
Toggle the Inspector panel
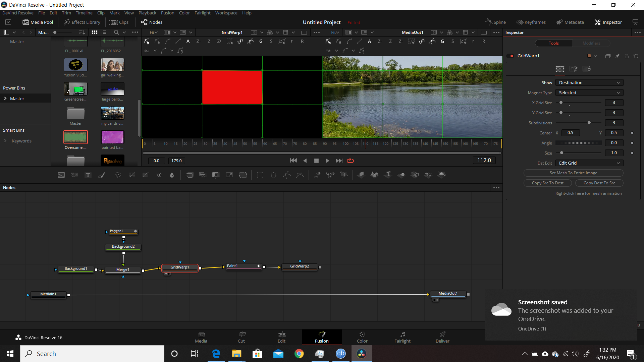click(608, 22)
